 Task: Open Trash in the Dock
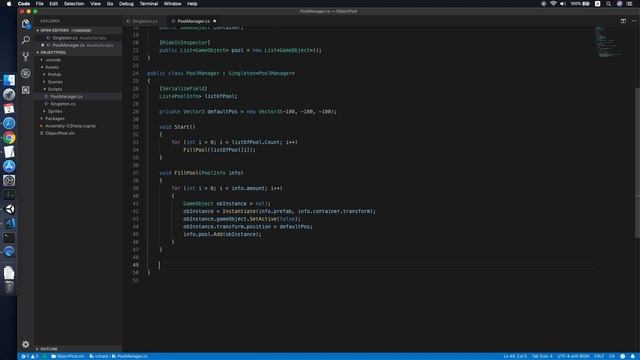point(9,287)
